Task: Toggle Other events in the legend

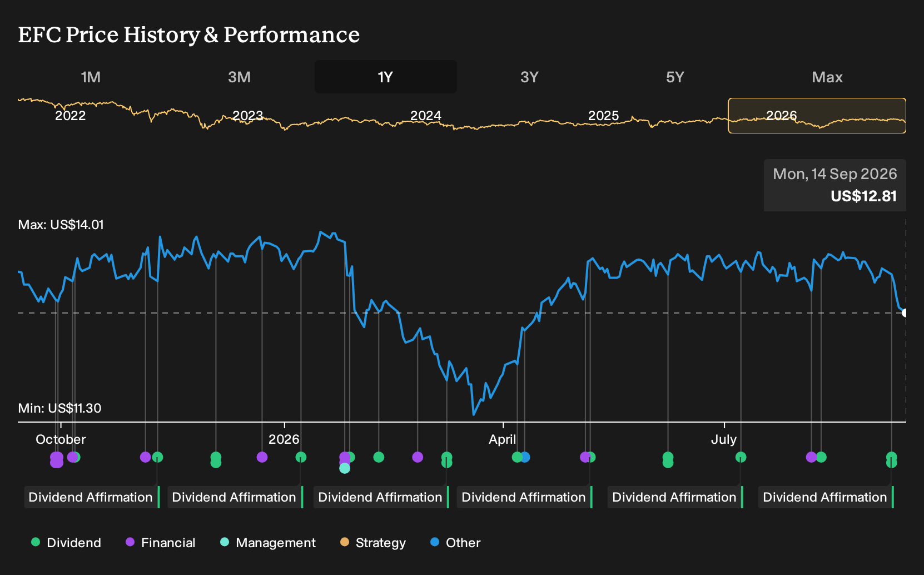Action: [x=455, y=543]
